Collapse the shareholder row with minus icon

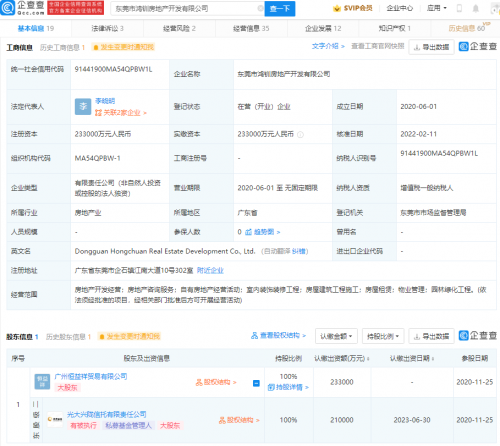[x=256, y=383]
